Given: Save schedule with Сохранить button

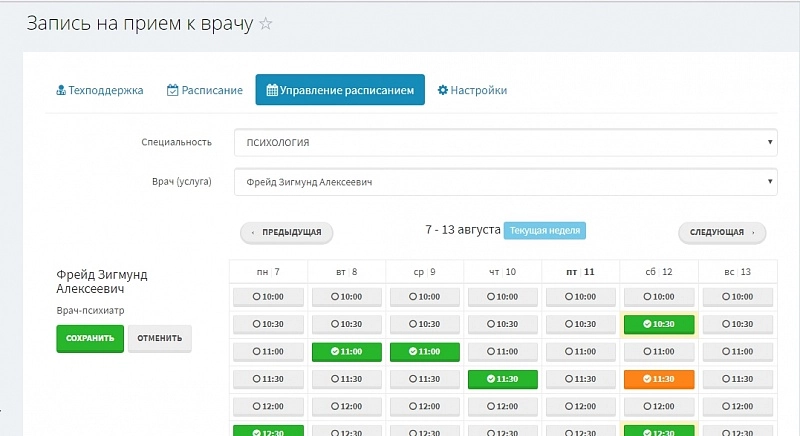Looking at the screenshot, I should (90, 338).
